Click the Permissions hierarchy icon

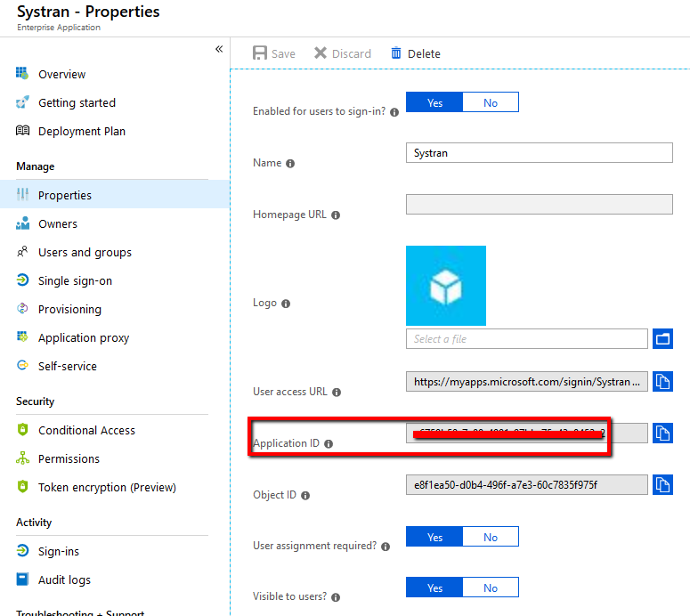[22, 458]
